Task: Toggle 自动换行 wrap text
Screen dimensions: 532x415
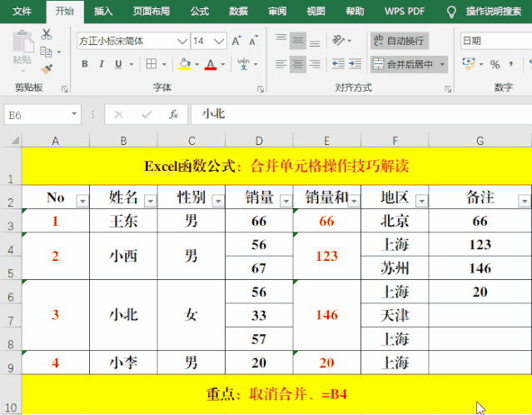Action: pyautogui.click(x=400, y=41)
